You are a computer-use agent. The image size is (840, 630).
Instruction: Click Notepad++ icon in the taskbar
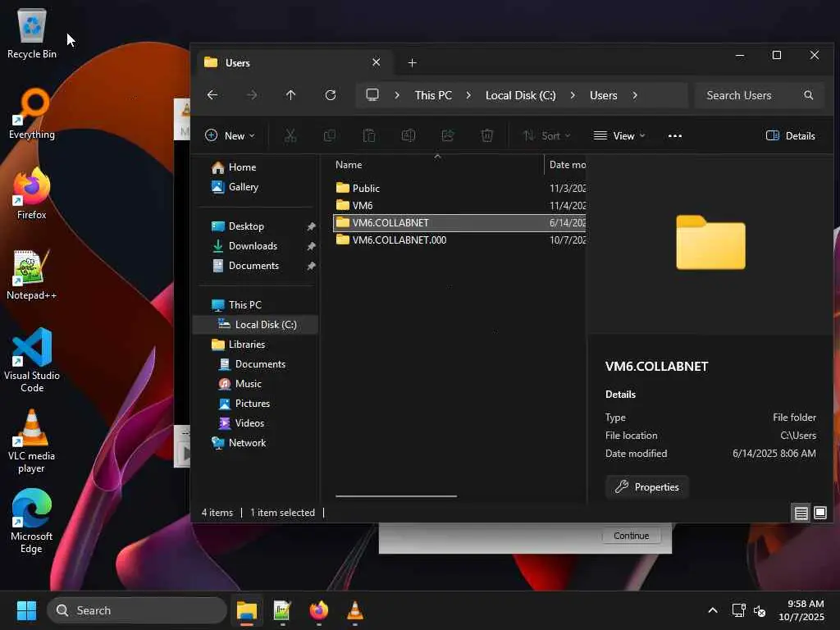(282, 610)
